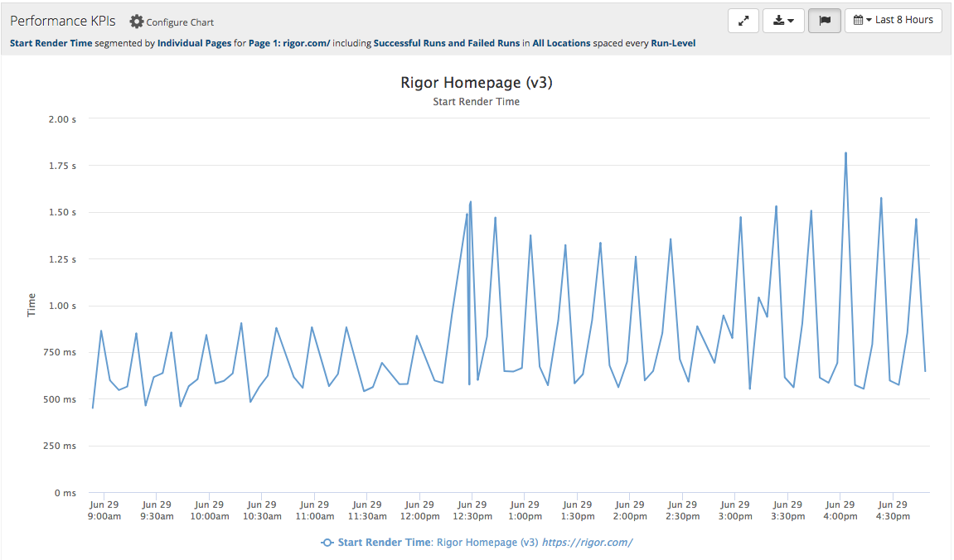The width and height of the screenshot is (954, 560).
Task: Click the Jun 29 10:00am x-axis label
Action: [210, 510]
